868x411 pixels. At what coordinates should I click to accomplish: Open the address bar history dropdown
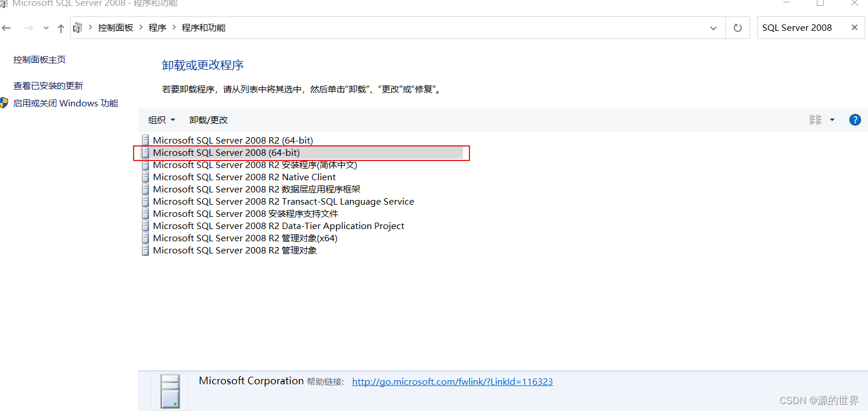click(713, 28)
